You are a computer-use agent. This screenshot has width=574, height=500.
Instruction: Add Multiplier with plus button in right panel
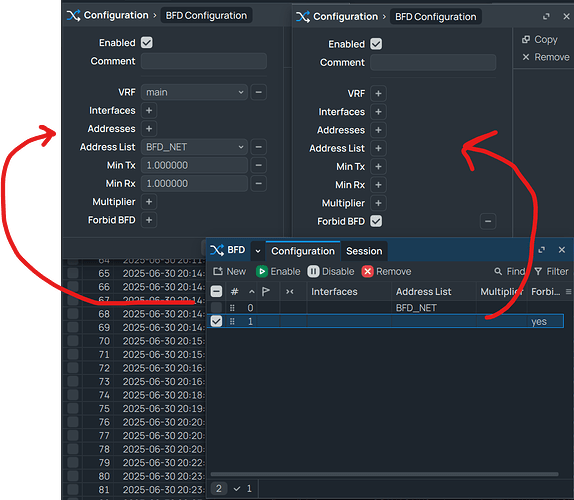[379, 203]
